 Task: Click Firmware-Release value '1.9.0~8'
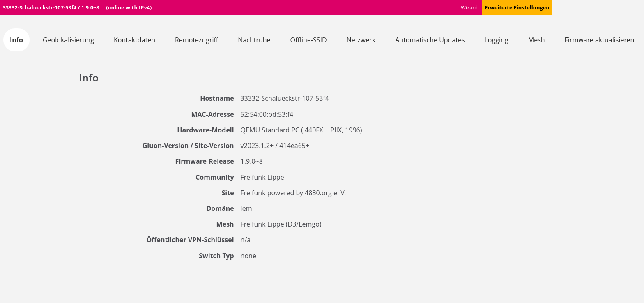(x=251, y=161)
